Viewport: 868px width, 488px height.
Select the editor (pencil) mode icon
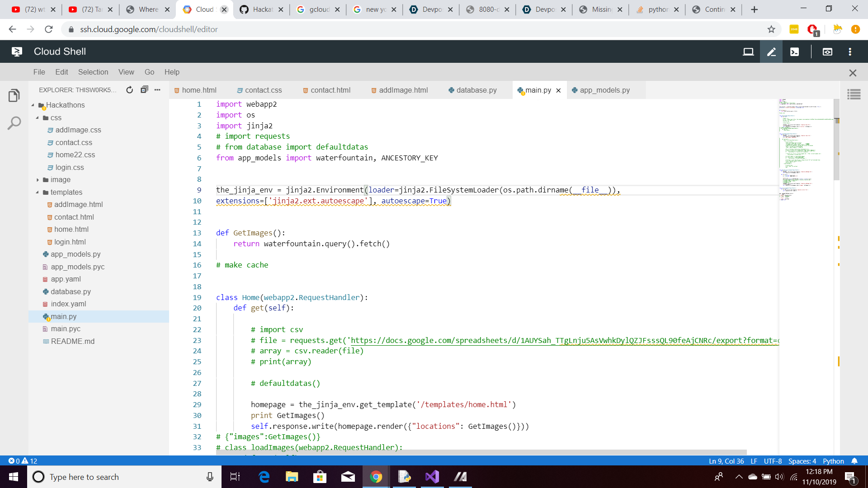[771, 51]
